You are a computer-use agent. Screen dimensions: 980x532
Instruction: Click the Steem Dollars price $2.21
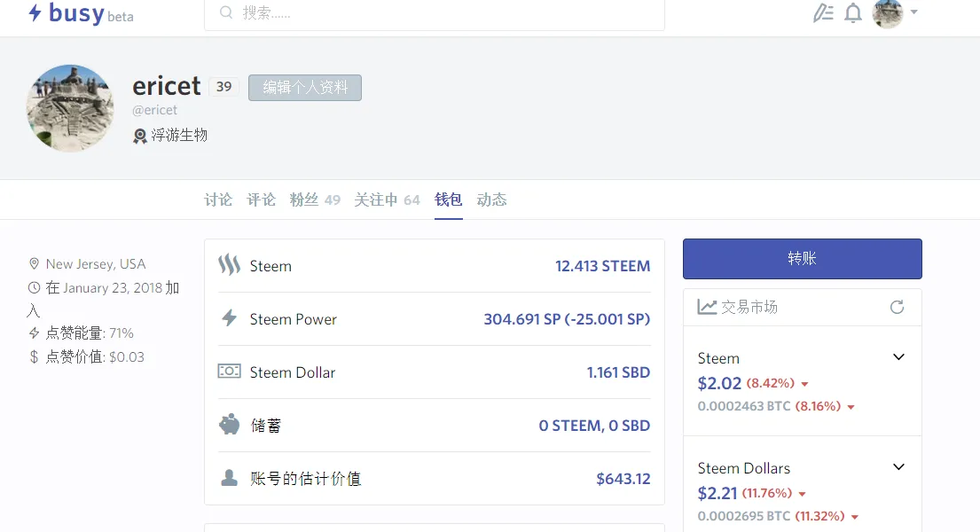tap(717, 493)
